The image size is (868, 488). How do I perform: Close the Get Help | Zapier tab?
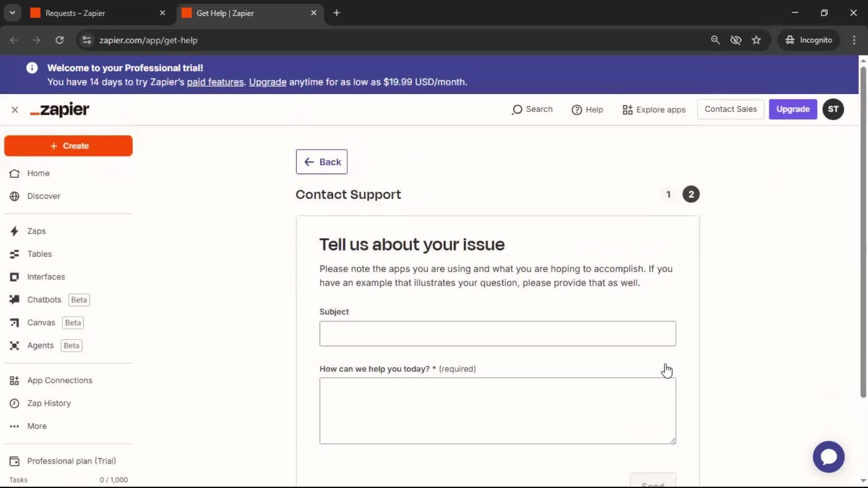tap(314, 13)
